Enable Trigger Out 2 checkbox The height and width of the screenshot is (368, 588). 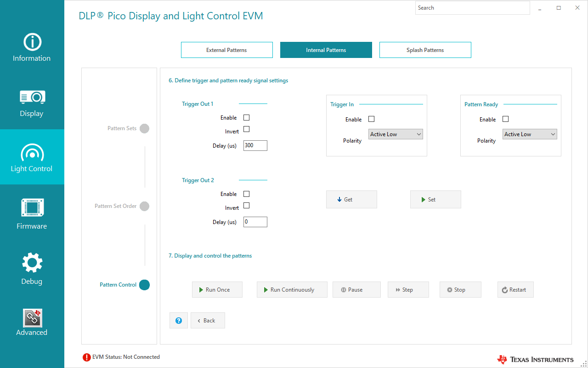pos(246,194)
